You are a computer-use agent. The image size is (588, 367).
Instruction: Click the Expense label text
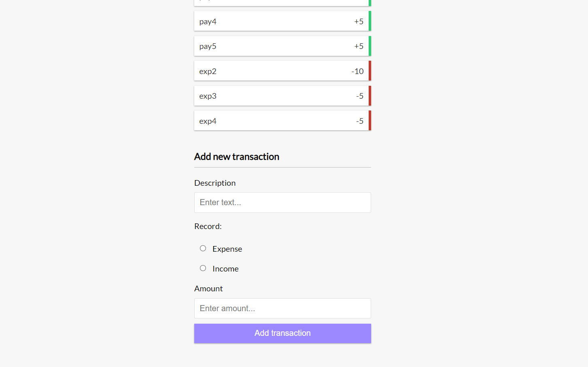(x=227, y=249)
